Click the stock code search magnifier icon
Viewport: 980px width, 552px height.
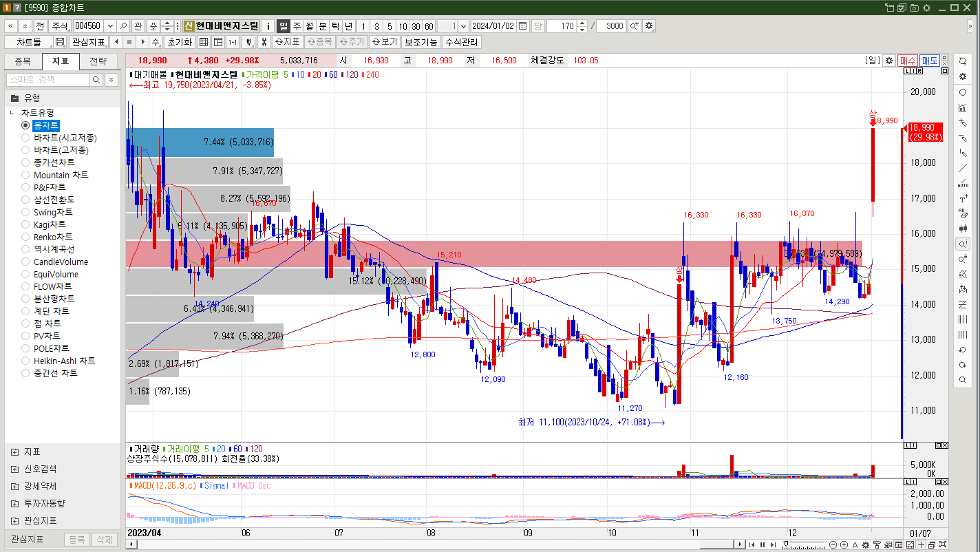124,26
